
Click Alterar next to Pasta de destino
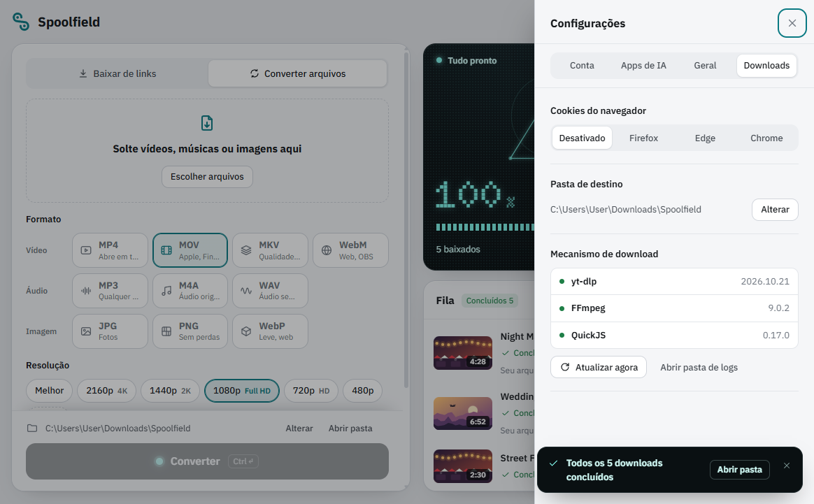(775, 210)
